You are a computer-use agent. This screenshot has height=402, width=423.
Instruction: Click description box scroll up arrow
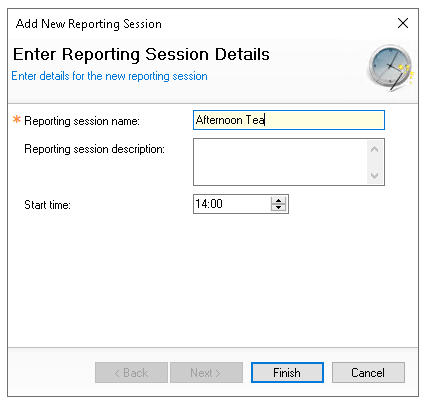coord(374,149)
